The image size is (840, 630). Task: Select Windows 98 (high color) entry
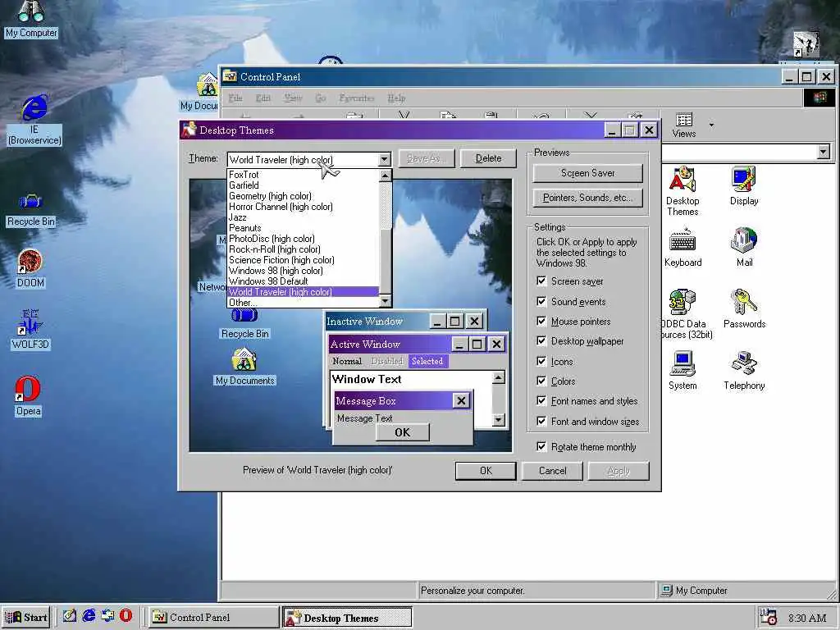point(304,271)
